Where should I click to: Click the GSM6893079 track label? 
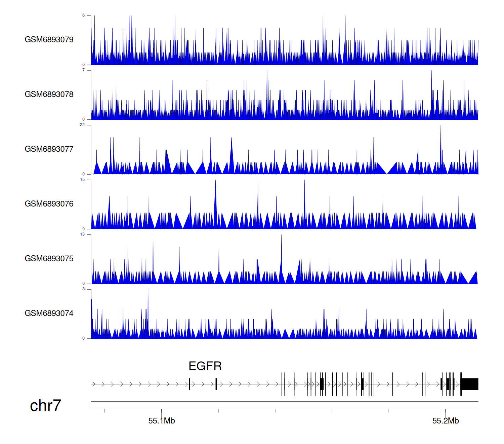(49, 40)
